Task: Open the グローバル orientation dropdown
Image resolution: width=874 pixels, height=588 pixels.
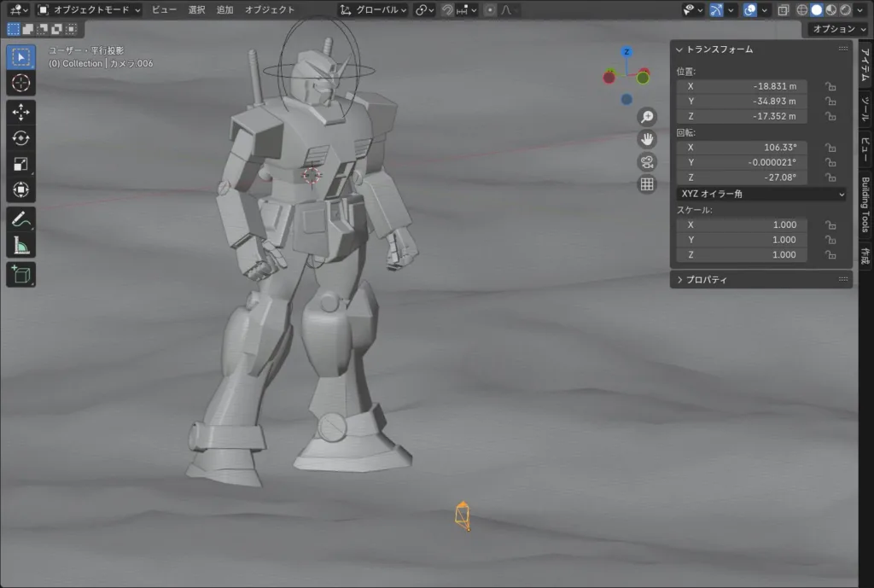Action: (374, 9)
